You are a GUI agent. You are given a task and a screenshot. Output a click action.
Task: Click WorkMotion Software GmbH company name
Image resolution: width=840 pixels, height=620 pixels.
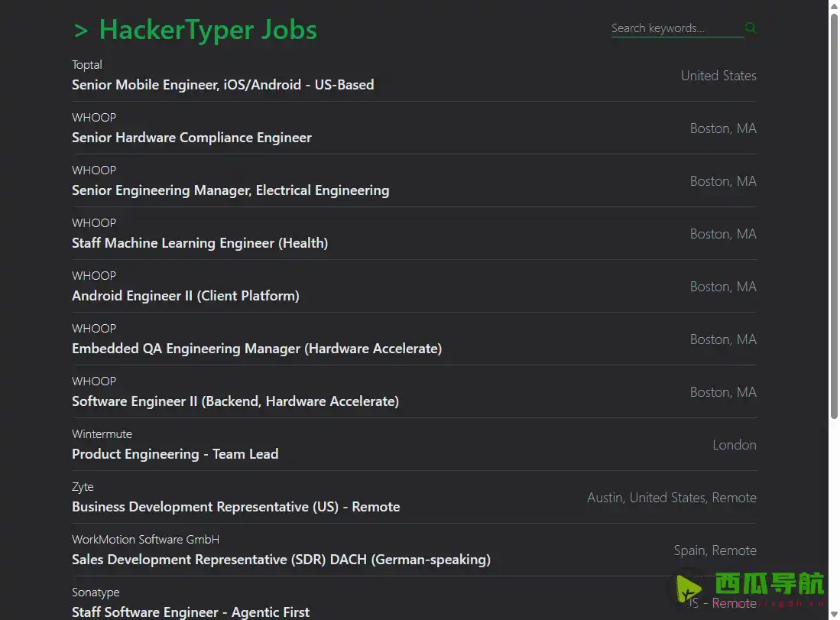[146, 540]
